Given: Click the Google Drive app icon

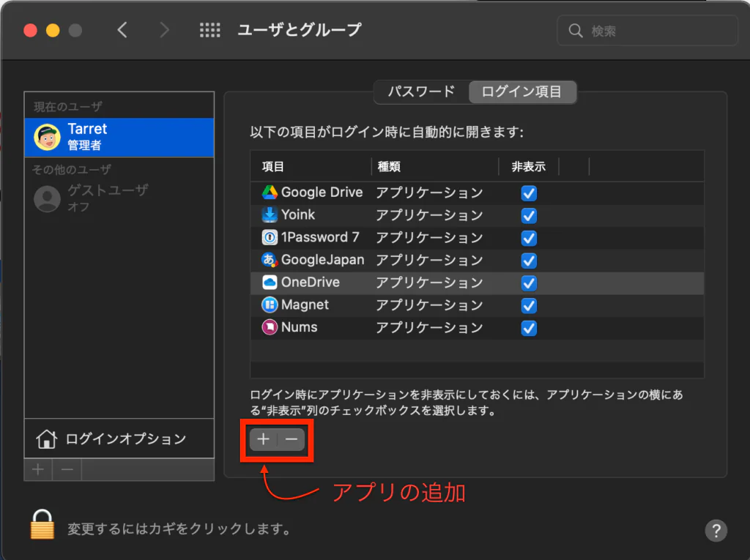Looking at the screenshot, I should 270,193.
